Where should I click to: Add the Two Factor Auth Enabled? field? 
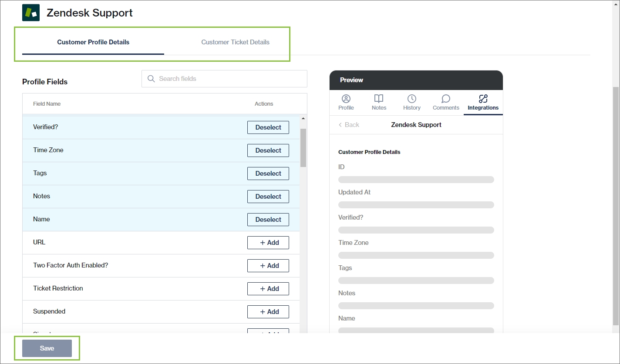(268, 266)
